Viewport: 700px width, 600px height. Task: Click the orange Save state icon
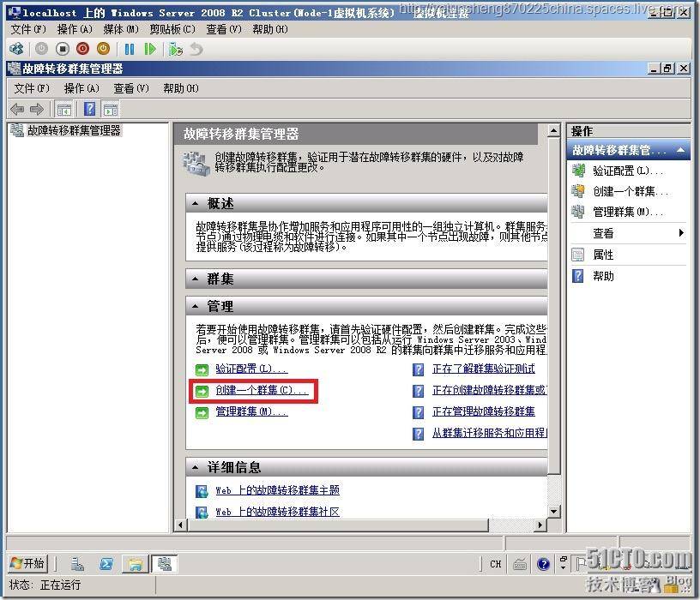[x=104, y=49]
